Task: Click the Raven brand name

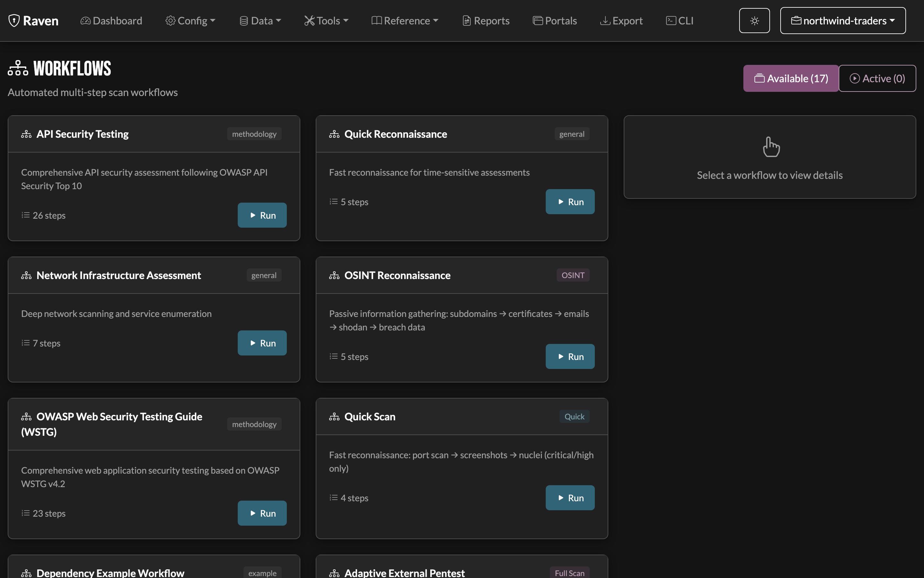Action: 40,21
